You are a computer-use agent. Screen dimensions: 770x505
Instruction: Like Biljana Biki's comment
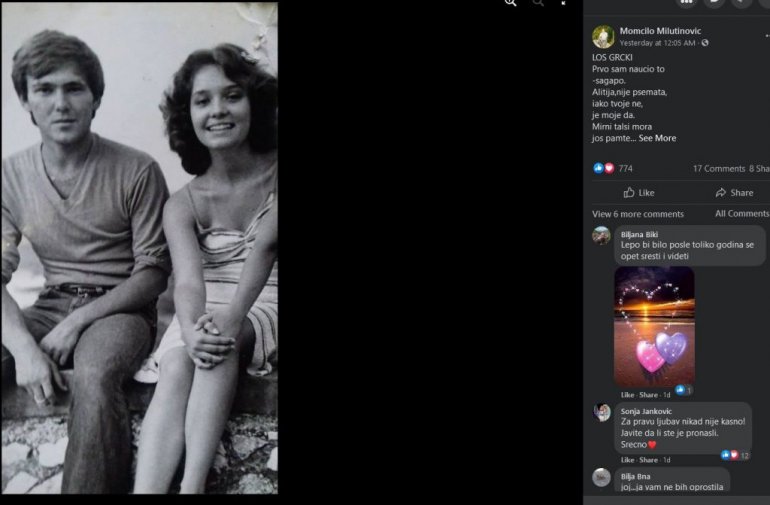627,395
